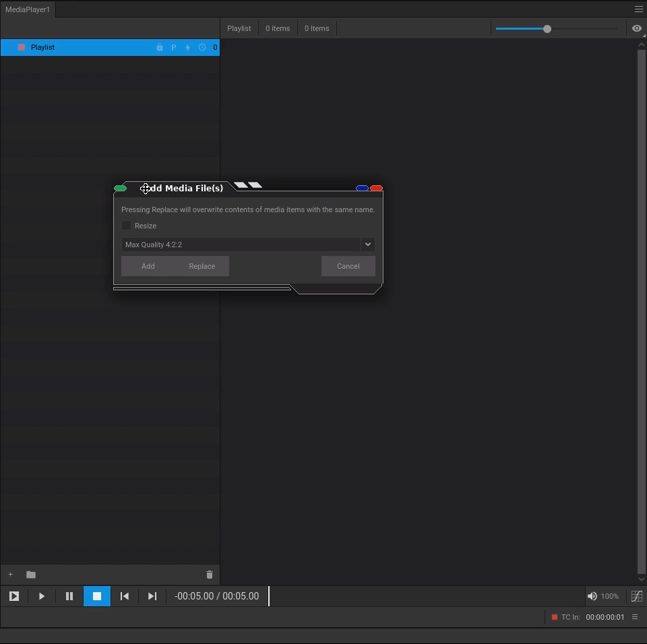Toggle the lightning bolt icon on Playlist
The width and height of the screenshot is (647, 644).
(188, 47)
